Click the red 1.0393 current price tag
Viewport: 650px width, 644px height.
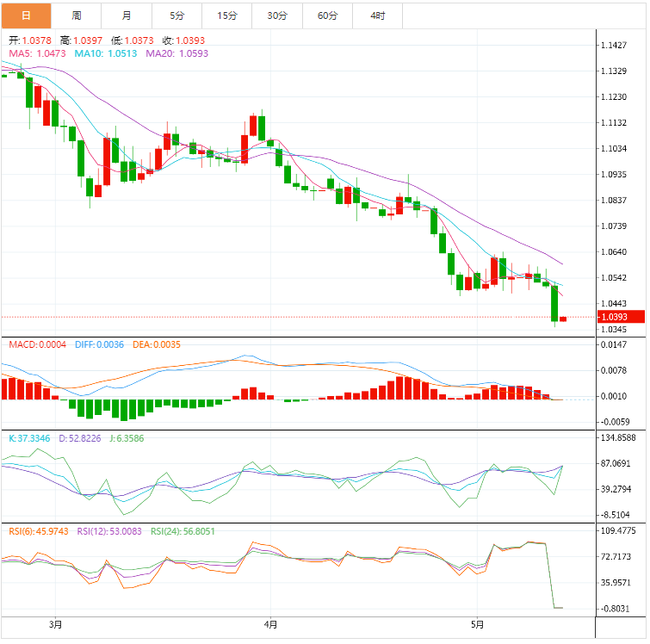[621, 317]
